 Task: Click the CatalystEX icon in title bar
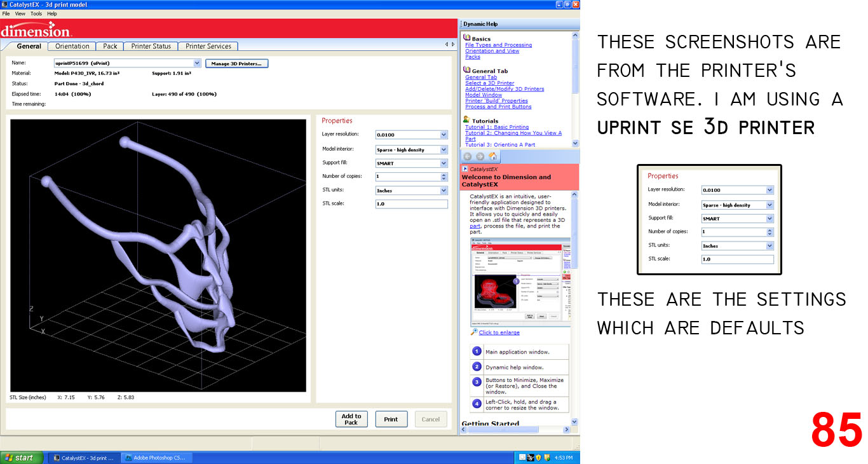(4, 4)
